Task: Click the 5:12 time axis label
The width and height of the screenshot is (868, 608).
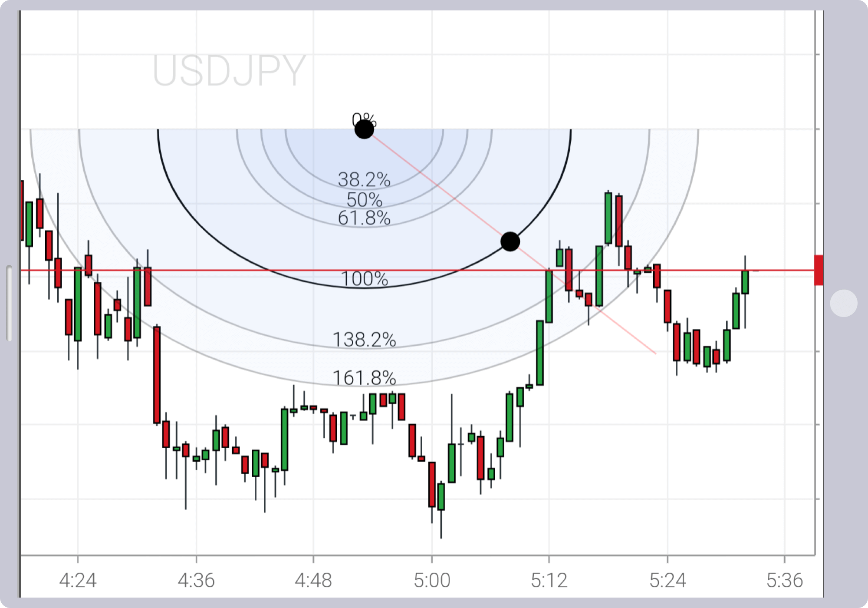Action: coord(549,580)
